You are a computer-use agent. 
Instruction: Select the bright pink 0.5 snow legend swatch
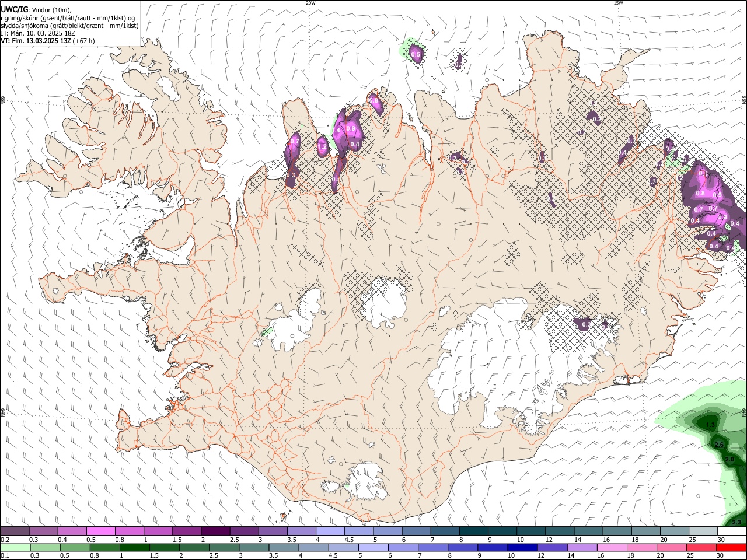point(100,531)
